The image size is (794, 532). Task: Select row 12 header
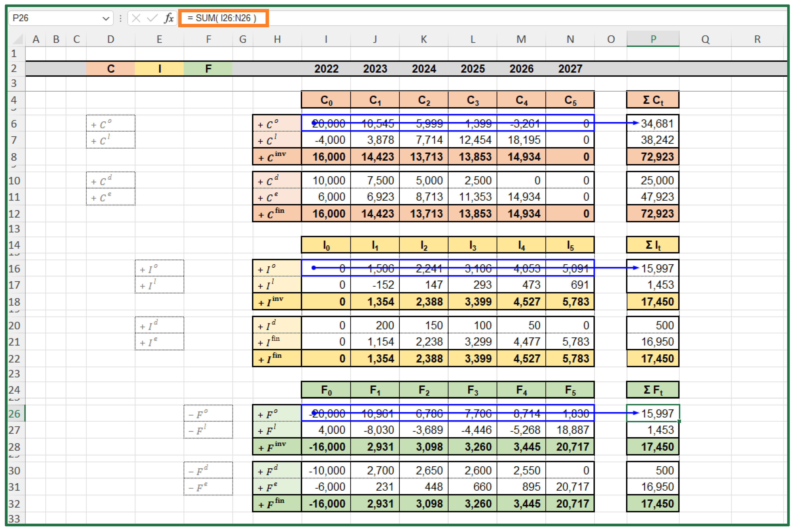pyautogui.click(x=15, y=214)
